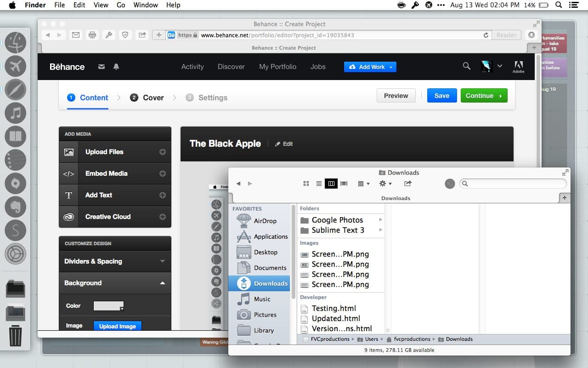Open the Background color swatch
This screenshot has height=368, width=588.
(108, 306)
